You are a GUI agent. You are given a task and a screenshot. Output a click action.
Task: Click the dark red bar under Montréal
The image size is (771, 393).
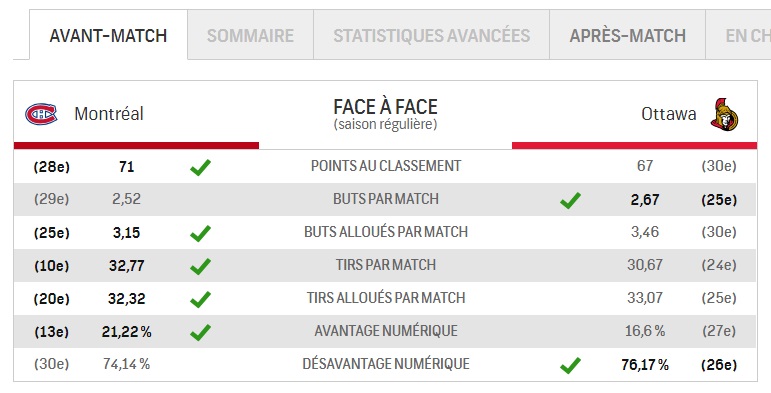136,146
